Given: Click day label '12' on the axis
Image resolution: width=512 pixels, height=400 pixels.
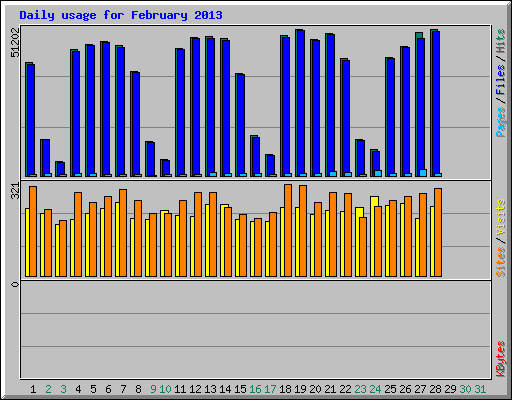Looking at the screenshot, I should (x=195, y=389).
